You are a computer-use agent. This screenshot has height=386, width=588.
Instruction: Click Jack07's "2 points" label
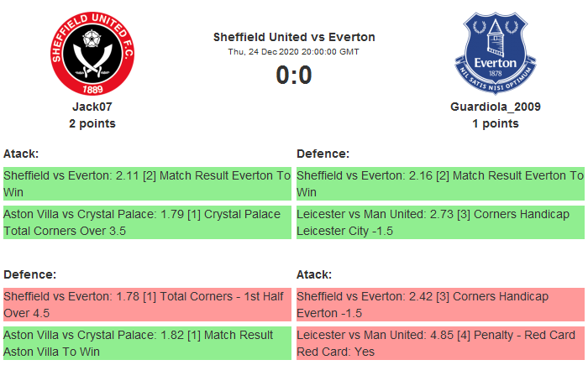click(92, 123)
